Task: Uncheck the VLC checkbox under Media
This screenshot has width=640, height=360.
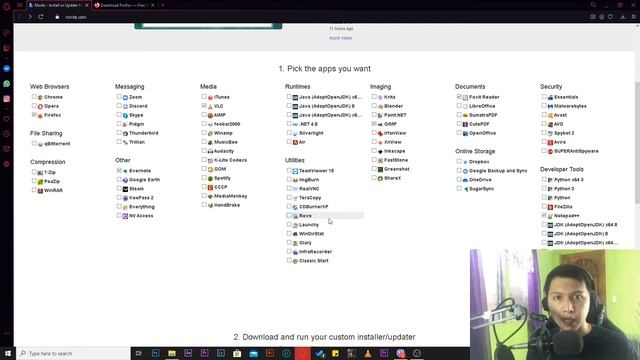Action: (204, 106)
